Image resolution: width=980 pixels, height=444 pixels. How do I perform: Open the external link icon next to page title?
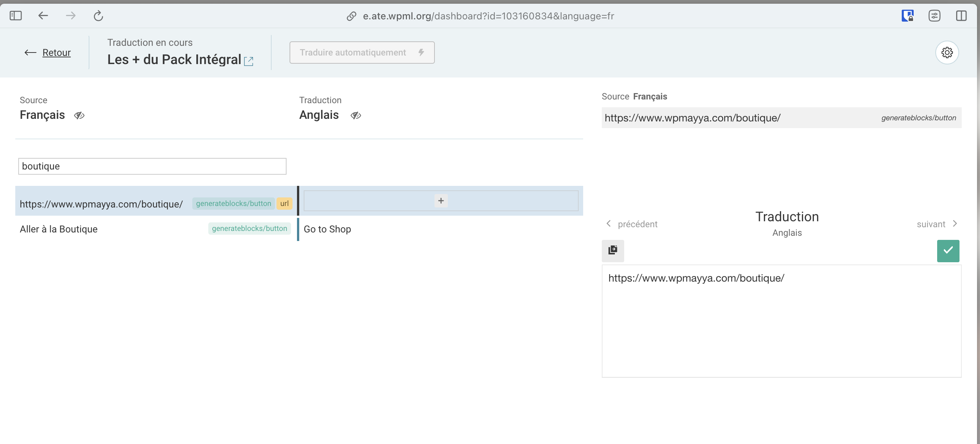coord(249,61)
